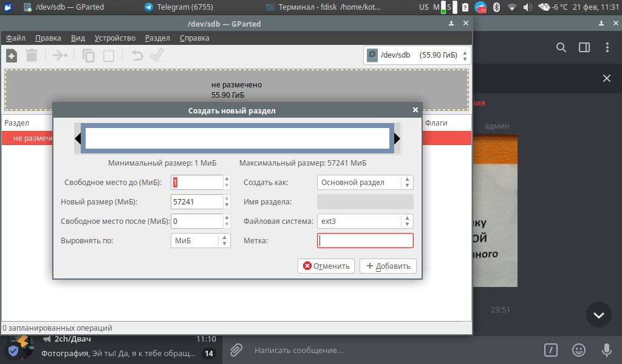Click the weather -6 °C indicator
The height and width of the screenshot is (364, 622).
pos(553,7)
